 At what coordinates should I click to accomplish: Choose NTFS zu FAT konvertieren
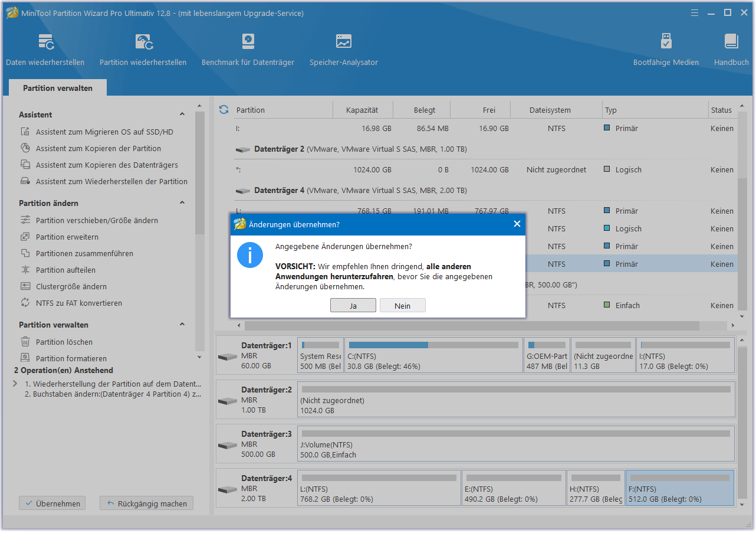[78, 303]
